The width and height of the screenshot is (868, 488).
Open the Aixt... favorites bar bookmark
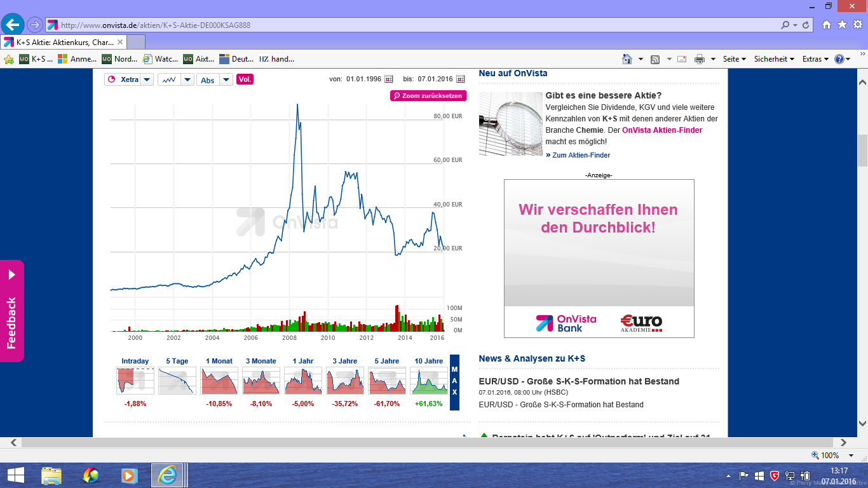point(200,59)
